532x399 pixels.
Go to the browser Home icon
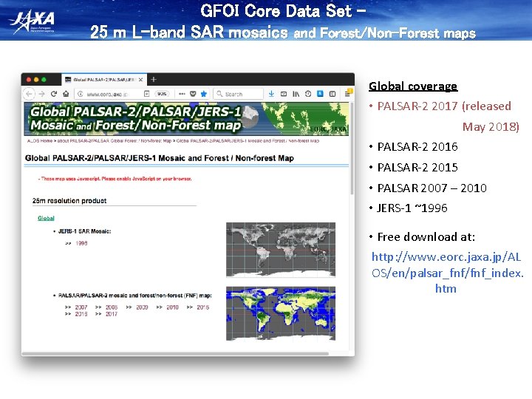pyautogui.click(x=66, y=94)
